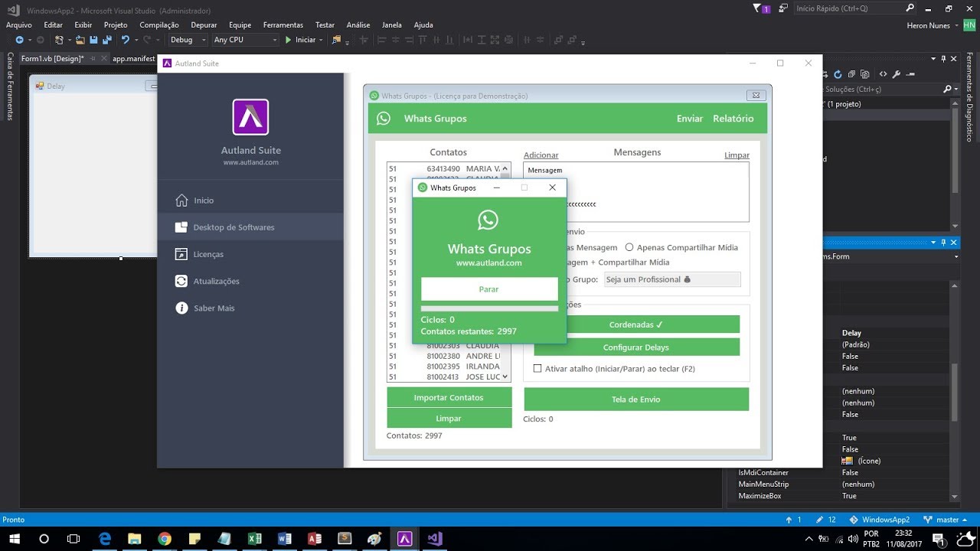
Task: Click the Refresh icon in Solution Explorer
Action: coord(838,74)
